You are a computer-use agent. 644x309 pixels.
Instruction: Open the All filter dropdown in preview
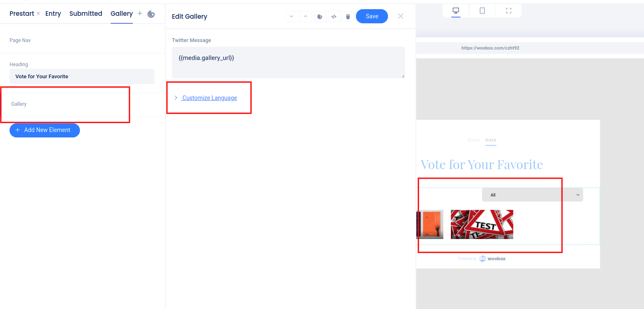[532, 195]
